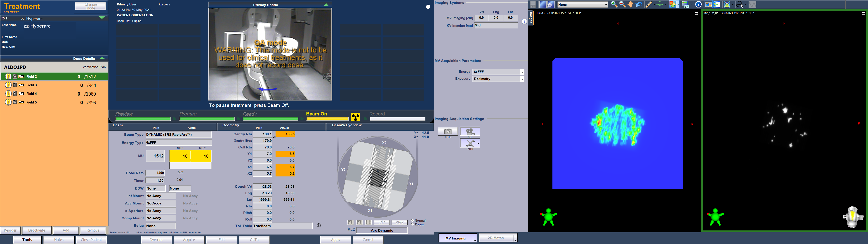Click the Change Mode button

pos(90,6)
